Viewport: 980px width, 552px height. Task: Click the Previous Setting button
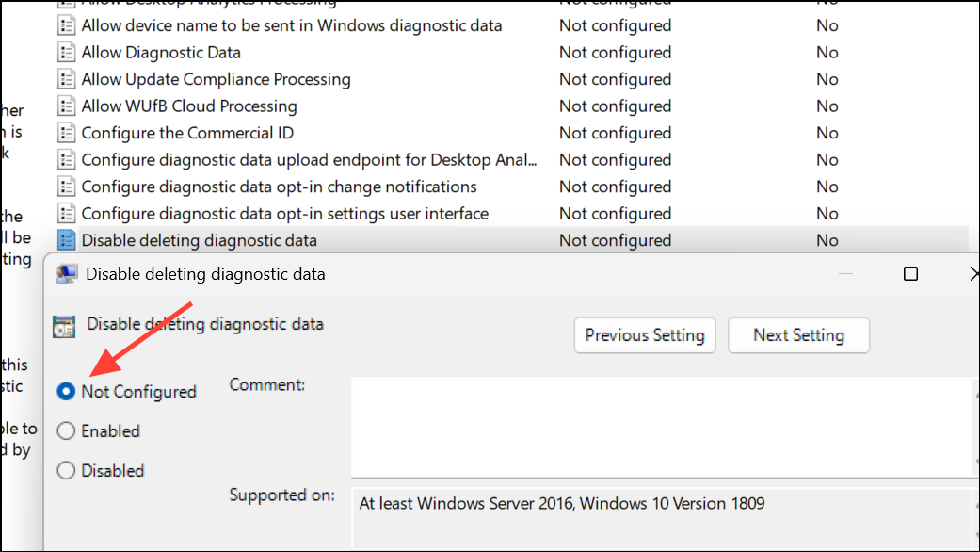[644, 335]
